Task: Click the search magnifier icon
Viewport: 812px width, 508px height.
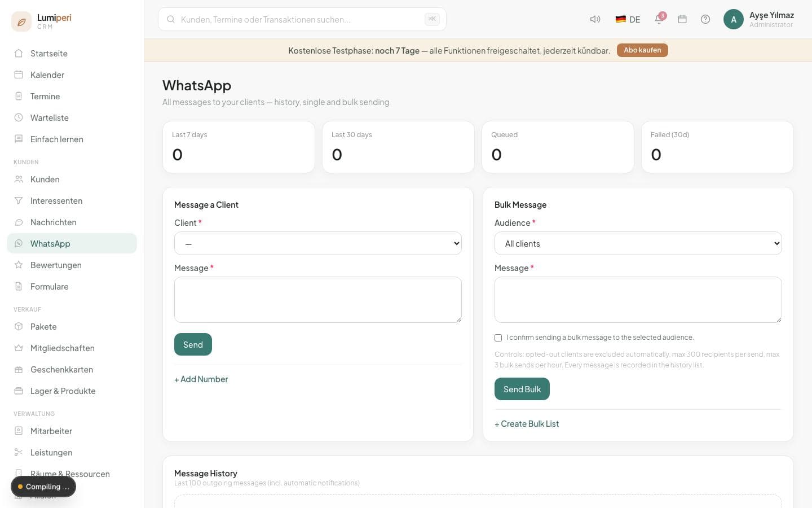Action: click(x=171, y=19)
